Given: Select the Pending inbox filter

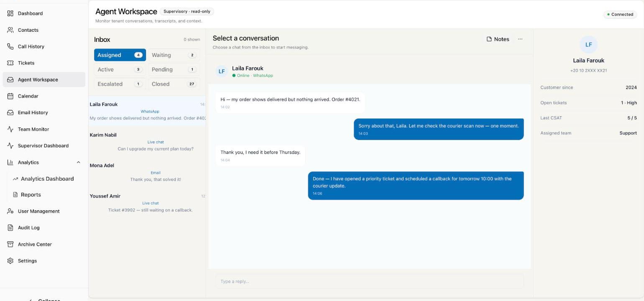Looking at the screenshot, I should tap(174, 69).
